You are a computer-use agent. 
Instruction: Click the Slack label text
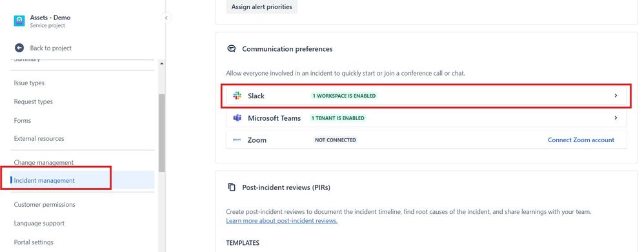256,96
